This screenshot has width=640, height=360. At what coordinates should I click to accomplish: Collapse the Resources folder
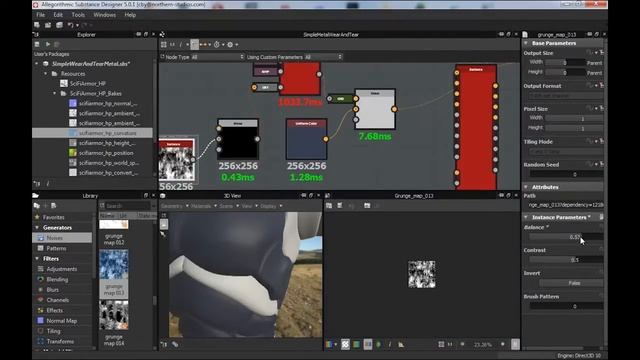(46, 74)
